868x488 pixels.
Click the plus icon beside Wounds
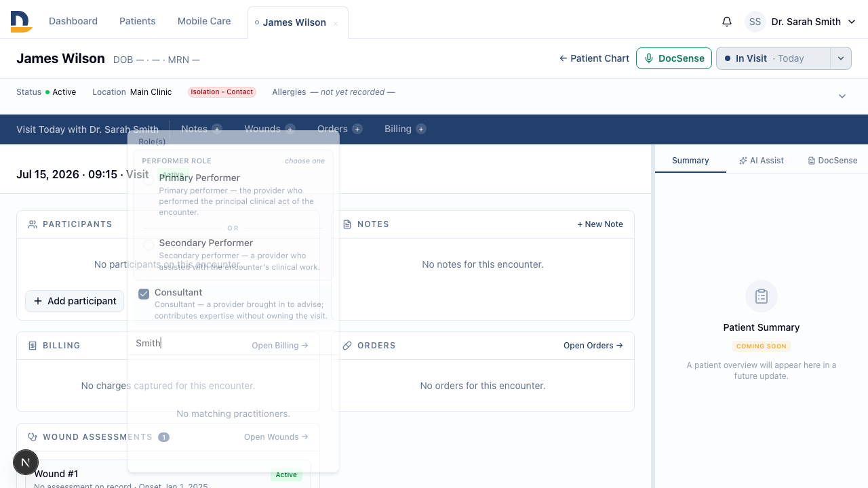tap(290, 129)
